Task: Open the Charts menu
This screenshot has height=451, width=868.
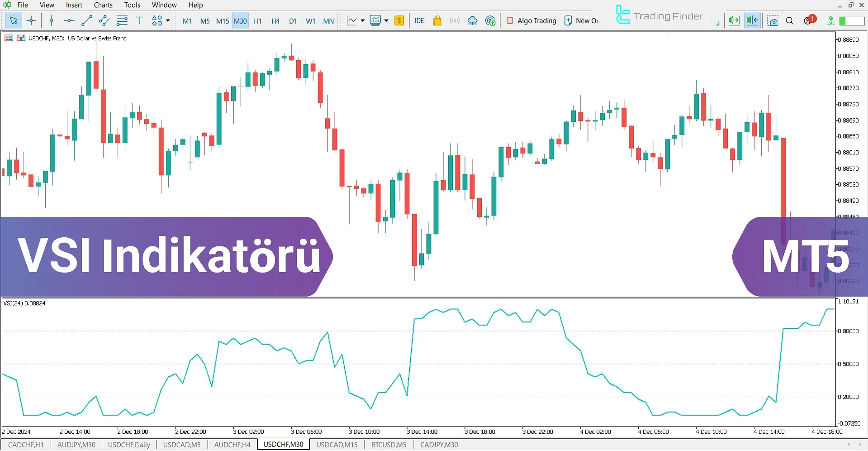Action: point(103,5)
